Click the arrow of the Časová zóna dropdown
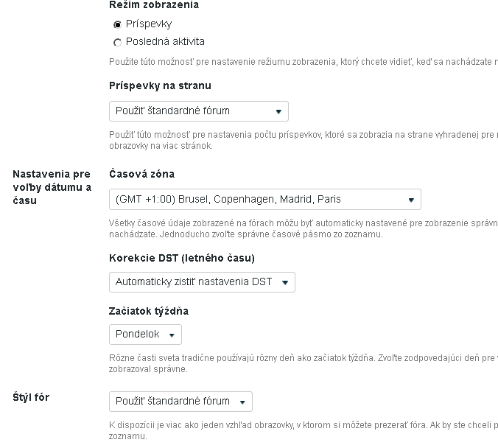Image resolution: width=498 pixels, height=448 pixels. (411, 200)
